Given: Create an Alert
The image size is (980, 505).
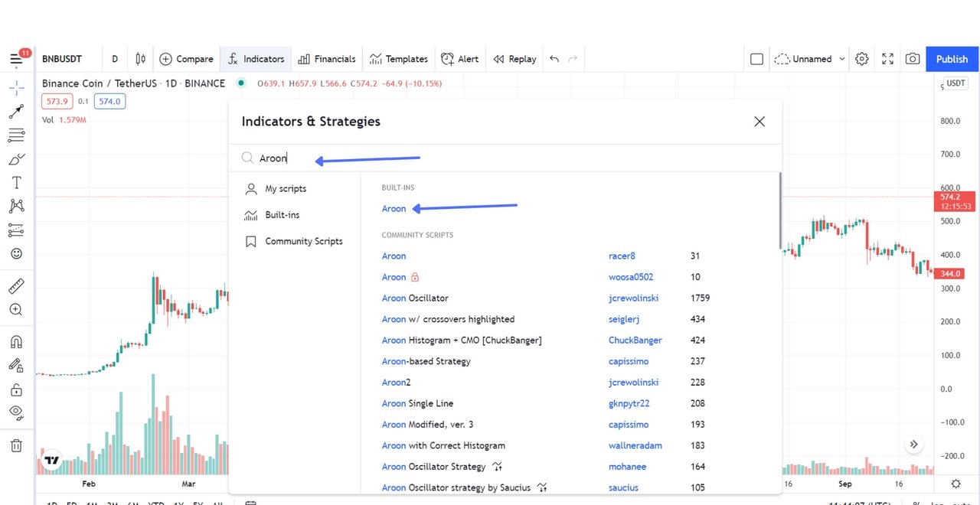Looking at the screenshot, I should coord(459,59).
